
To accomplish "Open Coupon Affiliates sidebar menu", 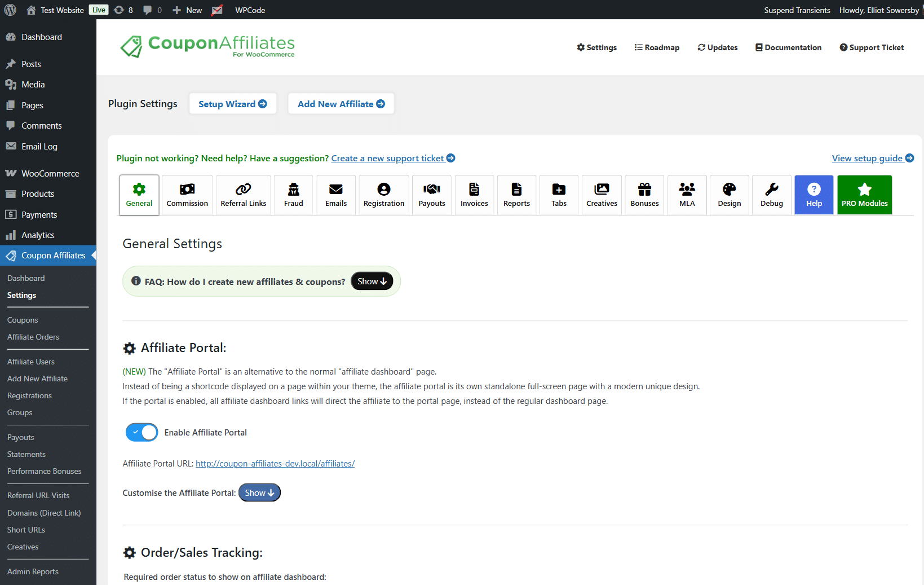I will click(48, 256).
